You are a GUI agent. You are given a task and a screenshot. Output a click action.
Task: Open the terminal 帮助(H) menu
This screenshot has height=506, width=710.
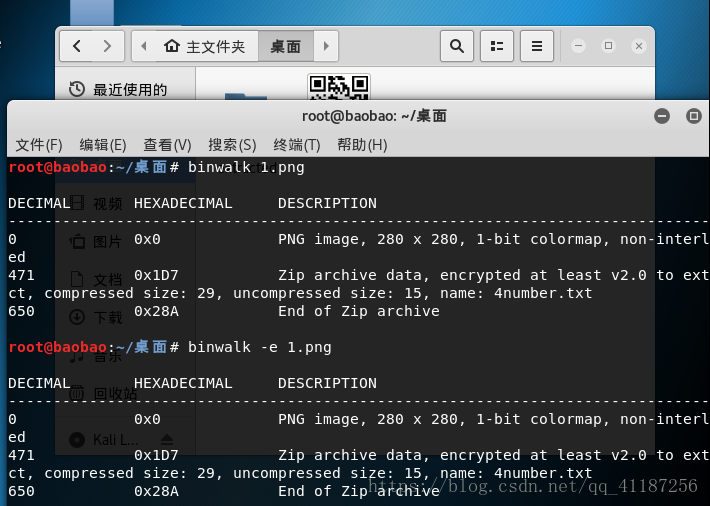362,145
